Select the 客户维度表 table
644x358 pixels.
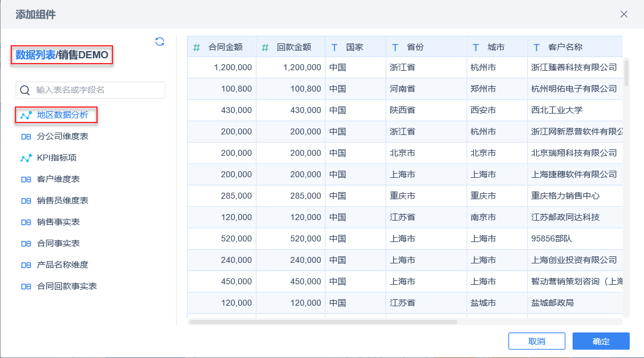click(x=58, y=179)
